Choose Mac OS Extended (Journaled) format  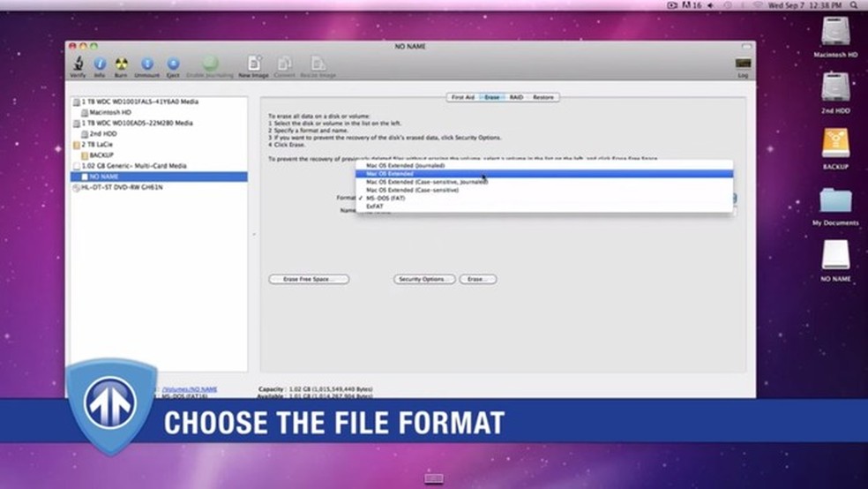[x=544, y=166]
